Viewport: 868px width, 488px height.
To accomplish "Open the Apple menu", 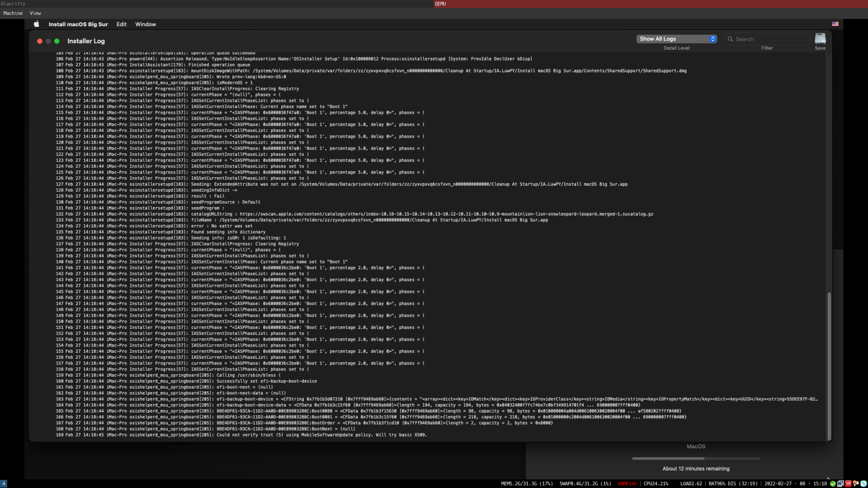I will [x=36, y=24].
